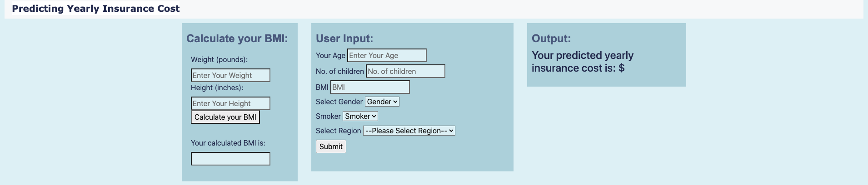Select the User Input heading
Screen dimensions: 868x185
pos(344,39)
